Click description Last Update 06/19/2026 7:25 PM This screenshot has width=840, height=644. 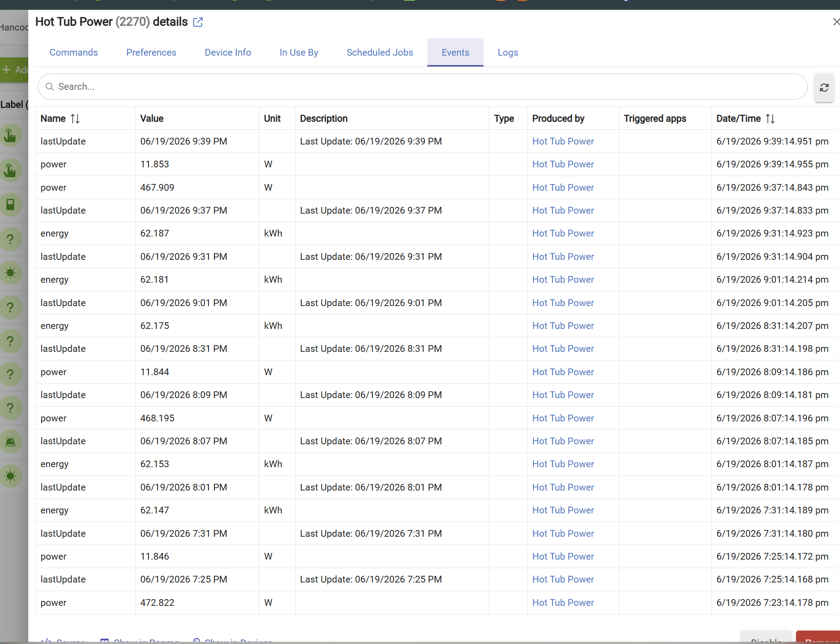pos(371,579)
